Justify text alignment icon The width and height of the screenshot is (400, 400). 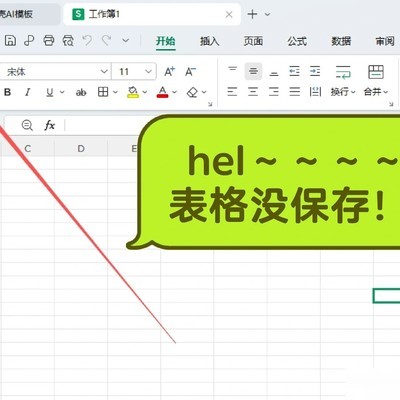click(x=295, y=92)
